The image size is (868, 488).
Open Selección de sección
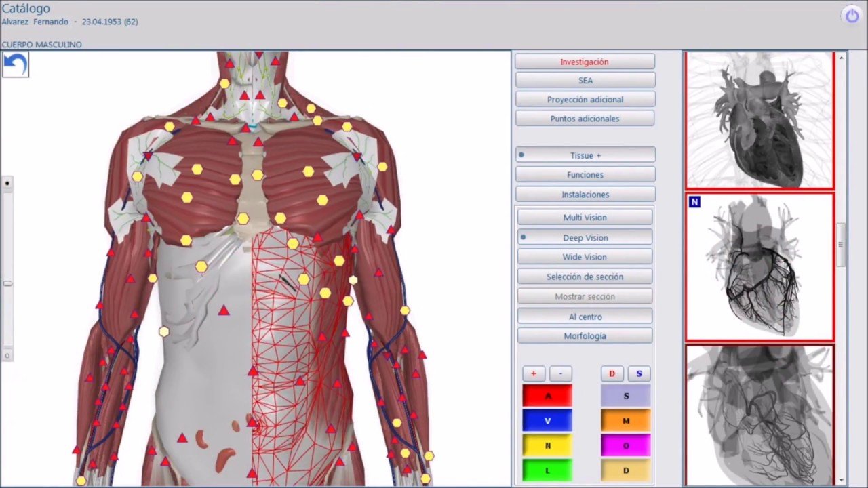(x=585, y=277)
